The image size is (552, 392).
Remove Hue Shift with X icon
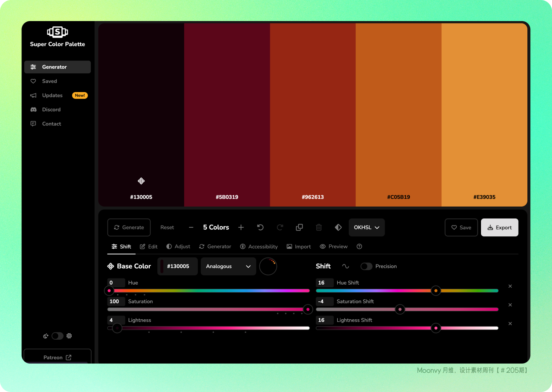[510, 286]
